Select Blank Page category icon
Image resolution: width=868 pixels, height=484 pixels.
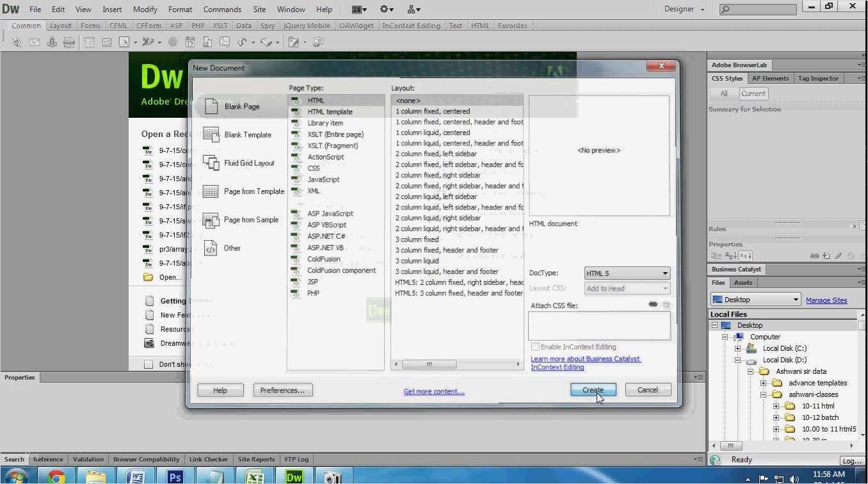(211, 106)
